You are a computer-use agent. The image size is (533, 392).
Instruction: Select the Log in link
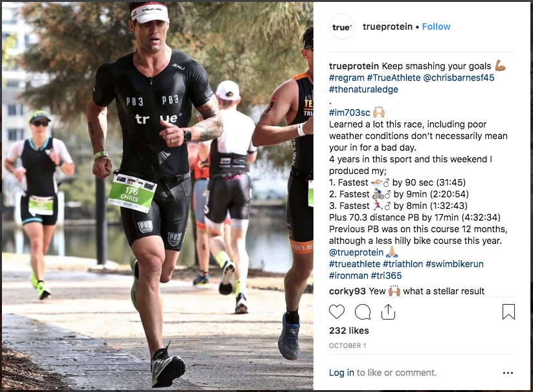341,373
